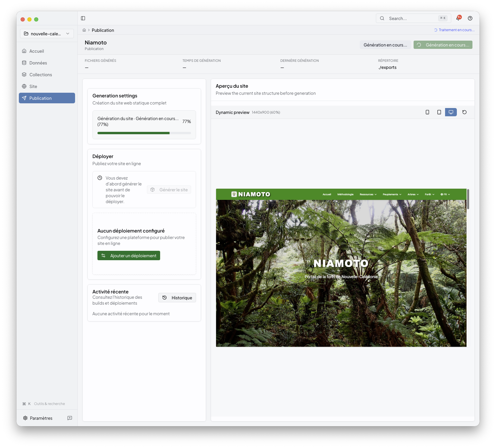This screenshot has height=448, width=496.
Task: Expand the Arbres menu in preview navbar
Action: coord(413,194)
